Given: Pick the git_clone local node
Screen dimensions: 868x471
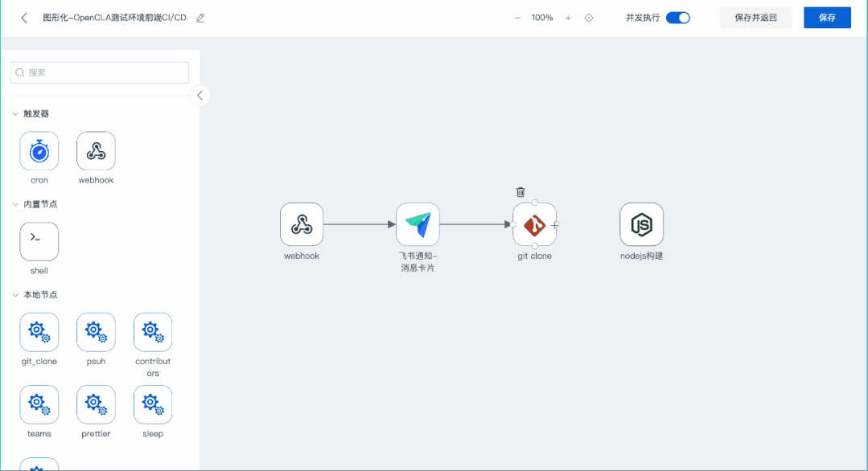Looking at the screenshot, I should [39, 332].
